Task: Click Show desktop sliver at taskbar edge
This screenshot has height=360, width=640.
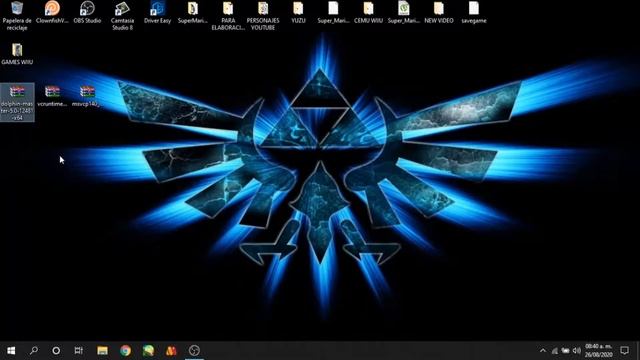Action: [x=638, y=351]
